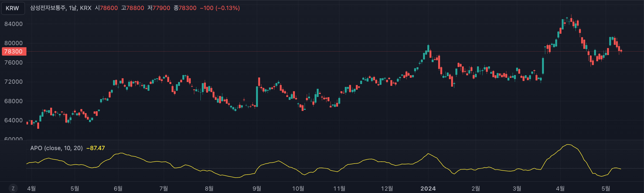
Task: Click the 10월 time axis label
Action: (298, 189)
